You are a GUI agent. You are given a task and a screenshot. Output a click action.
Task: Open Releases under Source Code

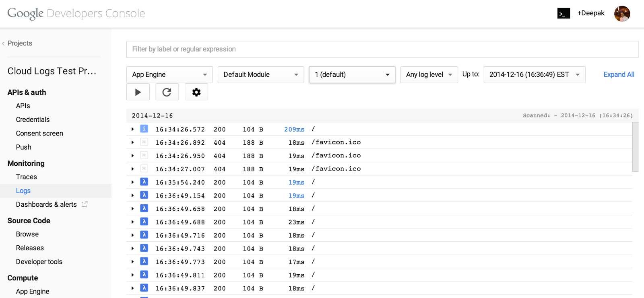30,248
